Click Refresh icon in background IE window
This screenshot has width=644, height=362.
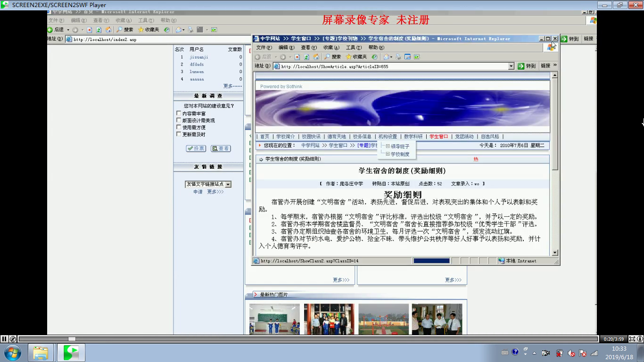tap(99, 30)
